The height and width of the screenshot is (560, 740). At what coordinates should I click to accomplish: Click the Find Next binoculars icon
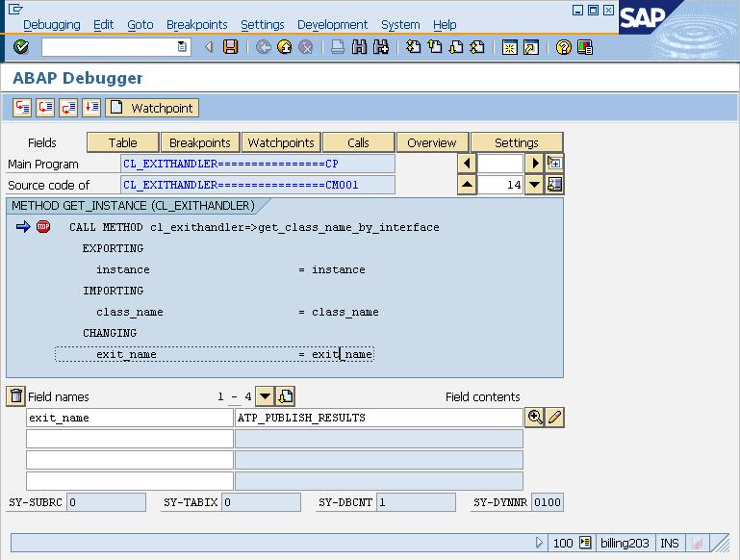coord(381,47)
